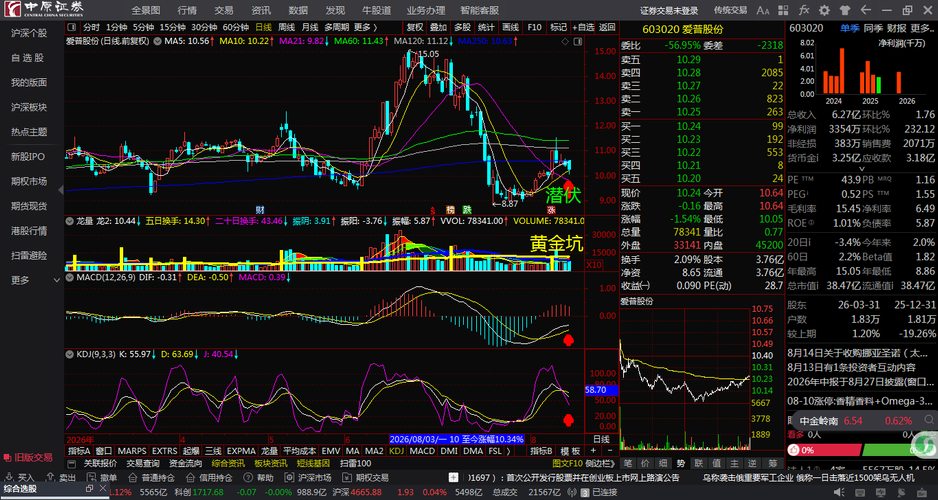Image resolution: width=938 pixels, height=500 pixels.
Task: Open the 侧边栏 sidebar expander
Action: coord(600,463)
